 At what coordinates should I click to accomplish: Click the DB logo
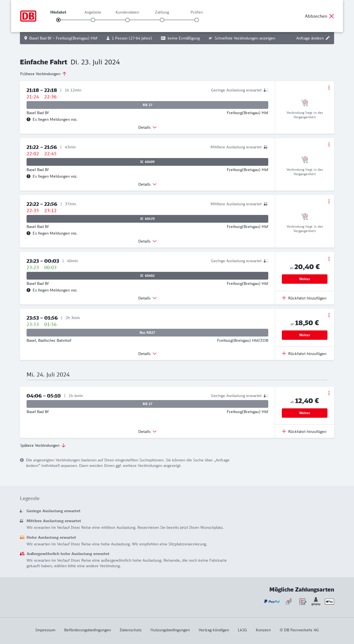tap(28, 16)
